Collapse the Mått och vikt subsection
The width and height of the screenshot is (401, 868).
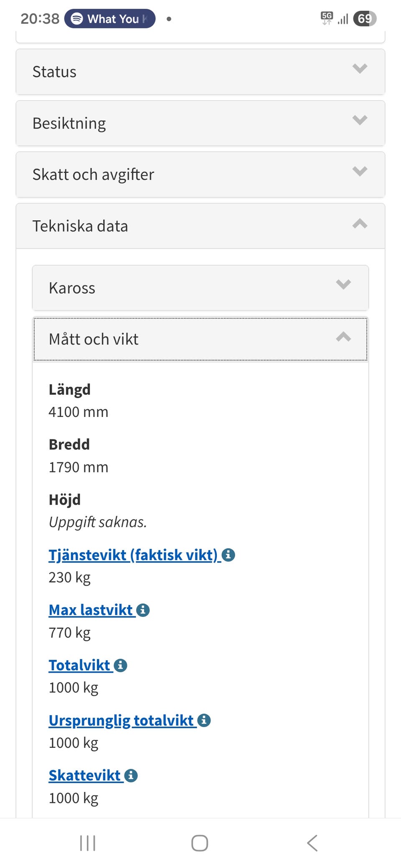pos(200,339)
